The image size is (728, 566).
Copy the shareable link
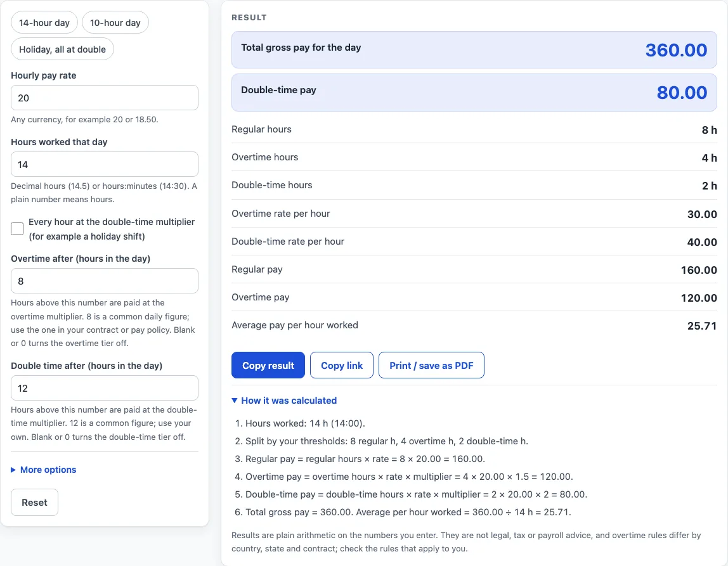pos(342,366)
